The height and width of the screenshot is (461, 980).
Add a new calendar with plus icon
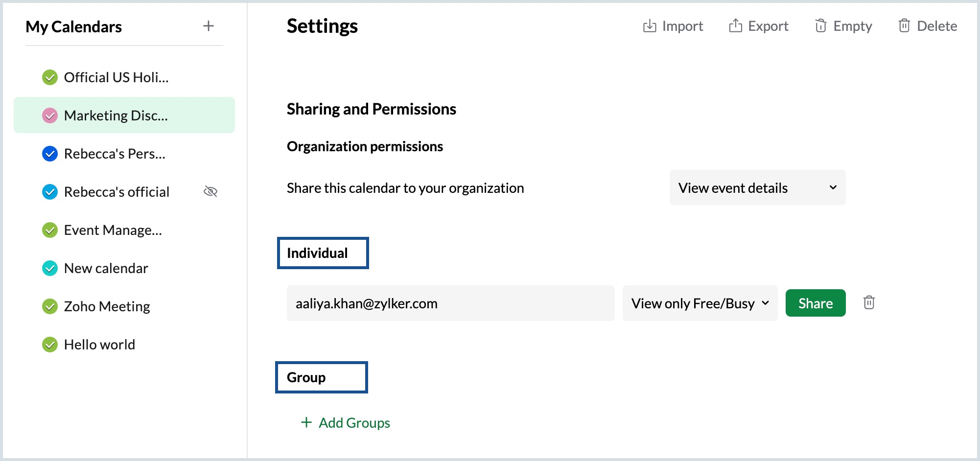click(209, 26)
